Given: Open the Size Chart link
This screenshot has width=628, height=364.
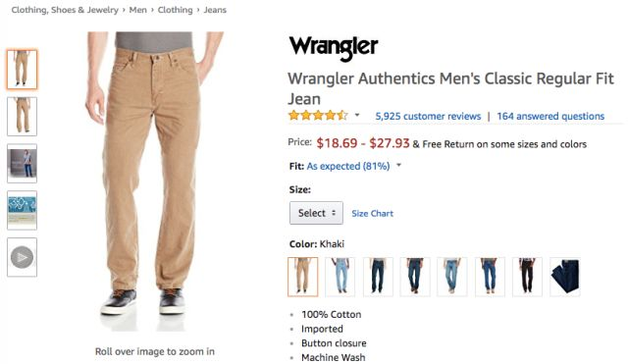Looking at the screenshot, I should 373,214.
